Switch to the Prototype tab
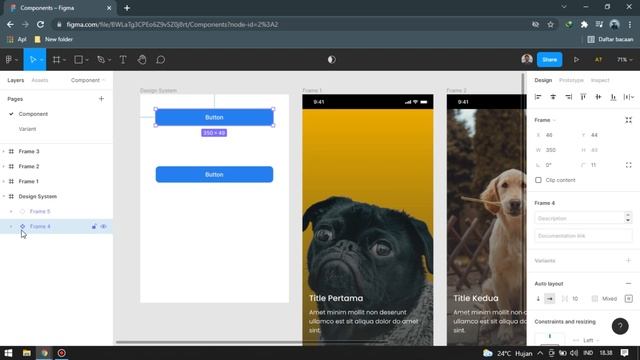 coord(571,80)
